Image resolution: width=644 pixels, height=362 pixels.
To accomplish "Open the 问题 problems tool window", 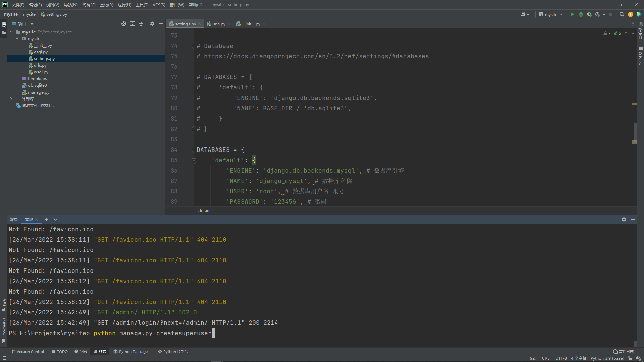I will (x=81, y=352).
